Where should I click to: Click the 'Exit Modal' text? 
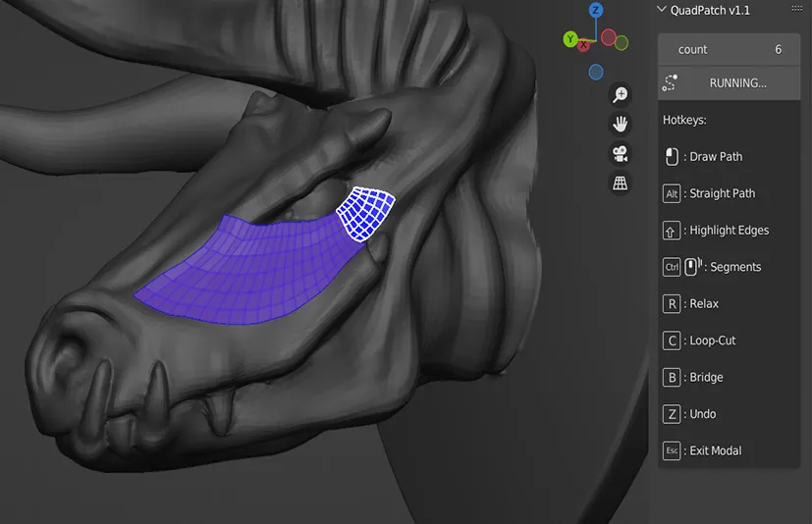point(716,451)
